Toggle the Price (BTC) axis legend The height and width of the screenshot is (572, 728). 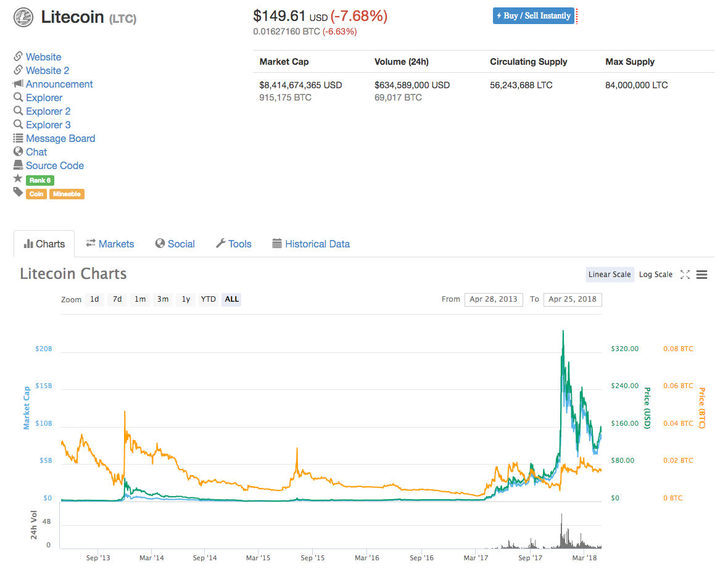pyautogui.click(x=702, y=408)
